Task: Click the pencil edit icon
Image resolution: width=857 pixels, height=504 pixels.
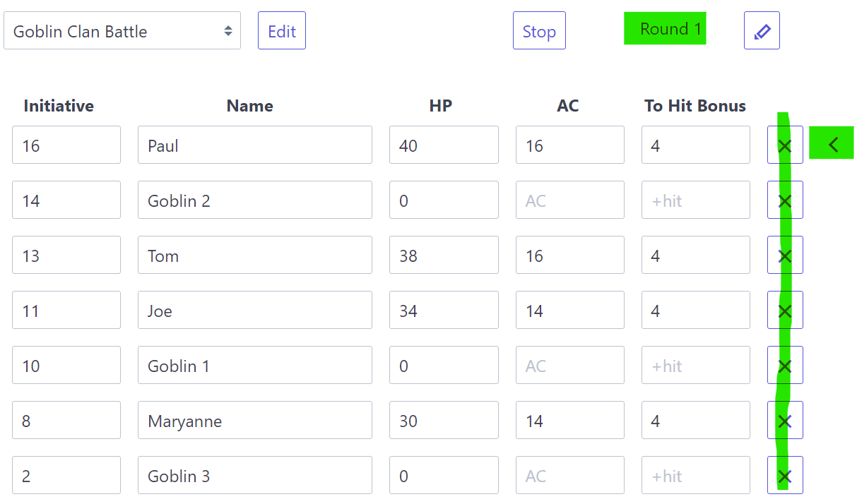Action: click(762, 31)
